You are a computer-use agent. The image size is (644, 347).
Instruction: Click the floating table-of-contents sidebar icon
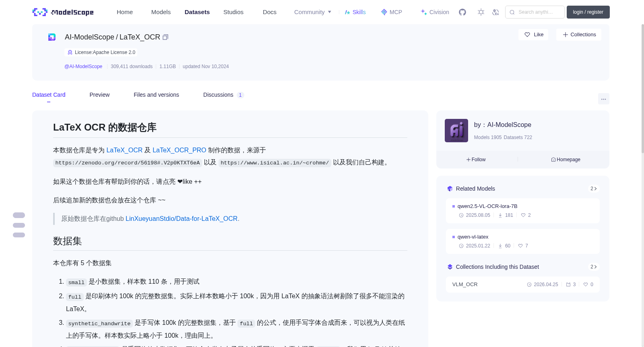click(x=19, y=225)
